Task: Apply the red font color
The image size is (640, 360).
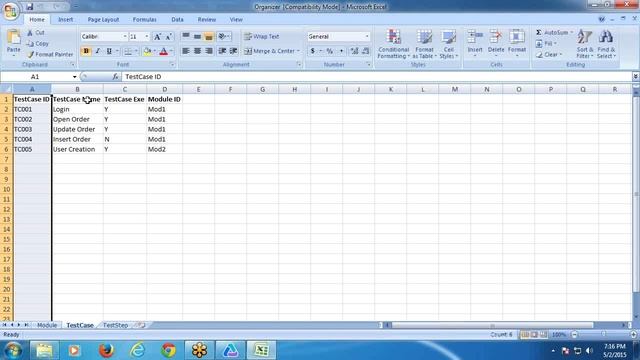Action: [164, 51]
